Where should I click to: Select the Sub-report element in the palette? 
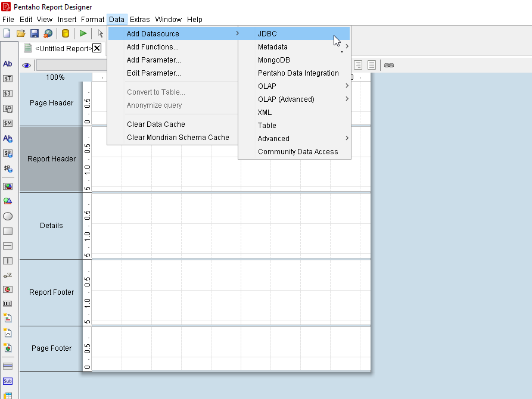8,381
